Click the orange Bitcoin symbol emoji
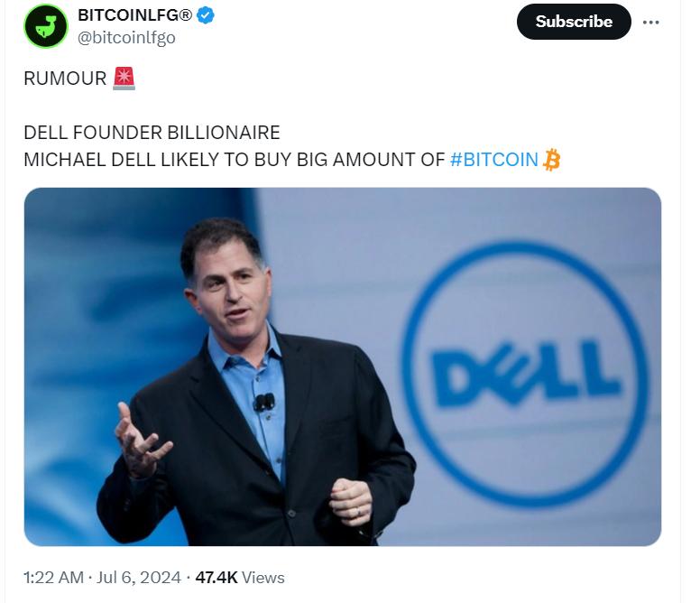Viewport: 700px width, 603px height. coord(551,160)
